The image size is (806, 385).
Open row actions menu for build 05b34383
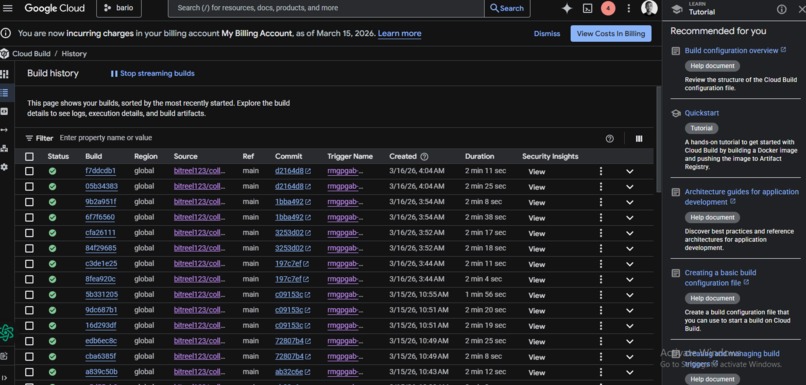pyautogui.click(x=600, y=187)
